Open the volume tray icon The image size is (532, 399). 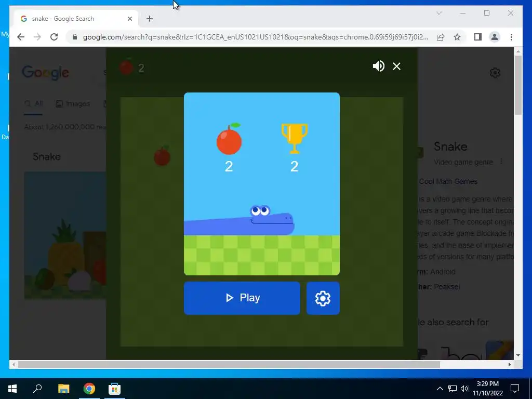(x=464, y=389)
